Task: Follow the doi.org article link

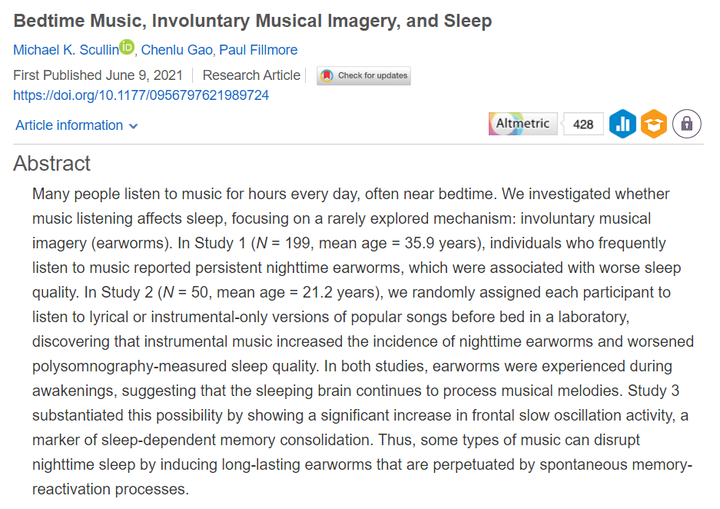Action: point(141,95)
